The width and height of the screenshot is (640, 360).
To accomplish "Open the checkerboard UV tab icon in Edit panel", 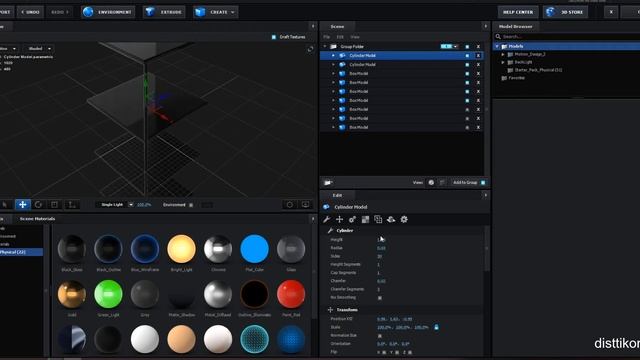I will pyautogui.click(x=365, y=220).
